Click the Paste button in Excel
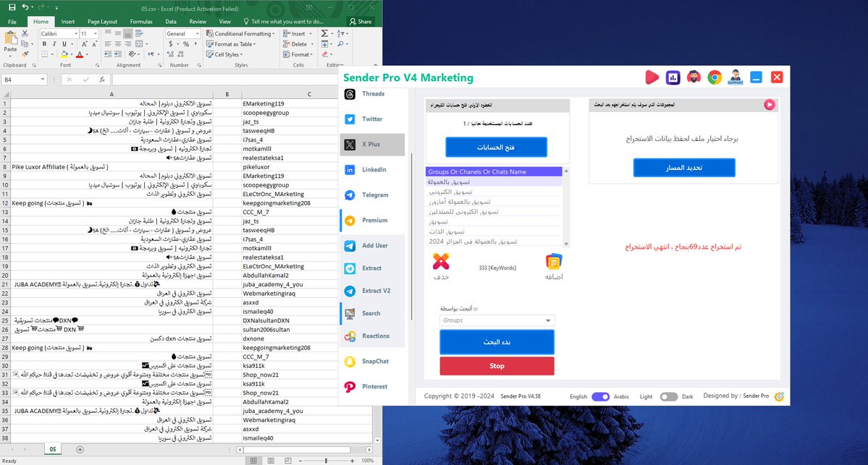Screen dimensions: 868x465 tap(11, 43)
